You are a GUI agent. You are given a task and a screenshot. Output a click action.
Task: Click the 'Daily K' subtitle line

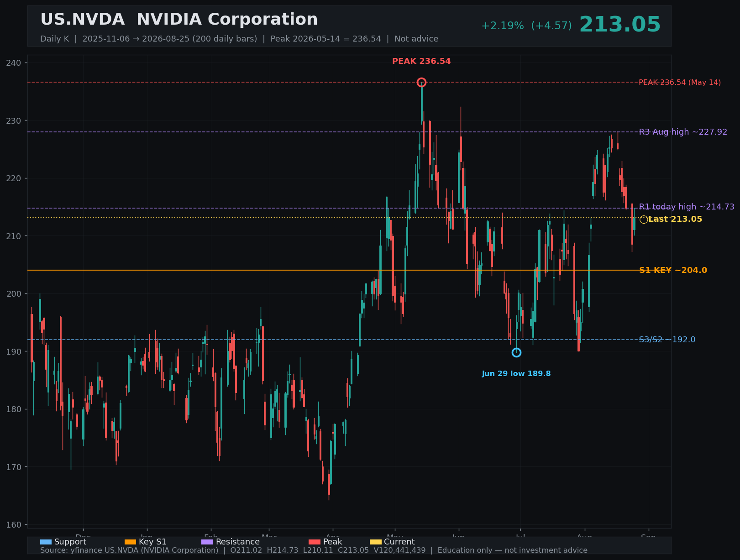(239, 39)
